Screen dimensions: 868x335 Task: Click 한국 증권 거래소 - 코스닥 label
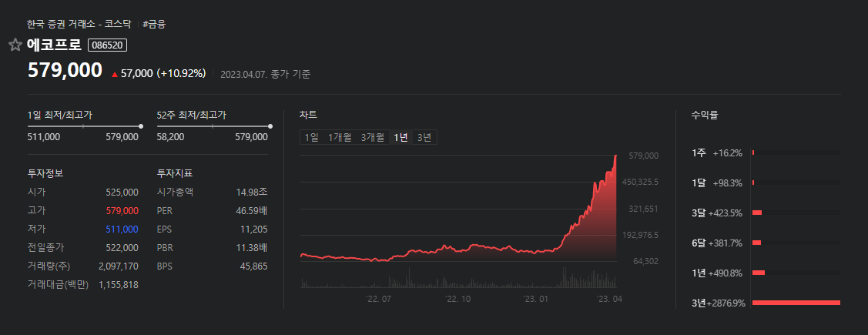[79, 25]
